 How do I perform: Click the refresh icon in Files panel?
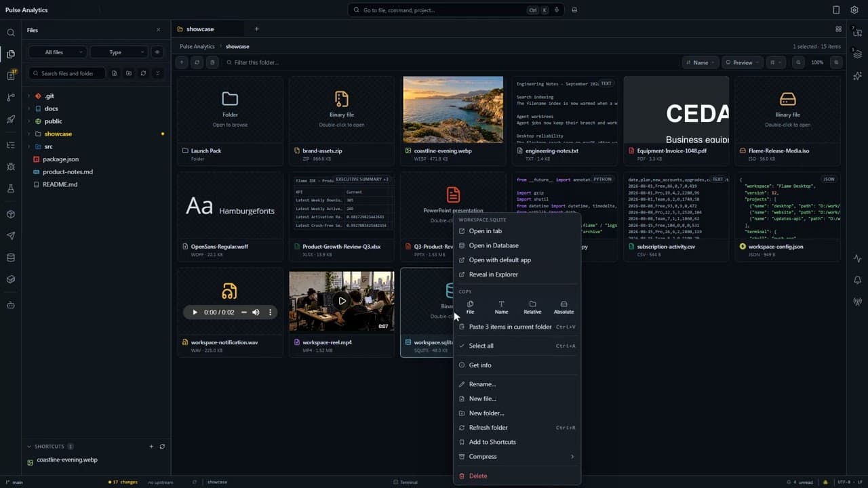coord(143,73)
